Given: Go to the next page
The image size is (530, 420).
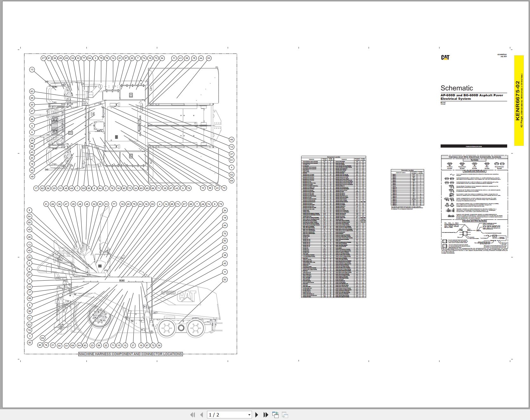Looking at the screenshot, I should 256,415.
